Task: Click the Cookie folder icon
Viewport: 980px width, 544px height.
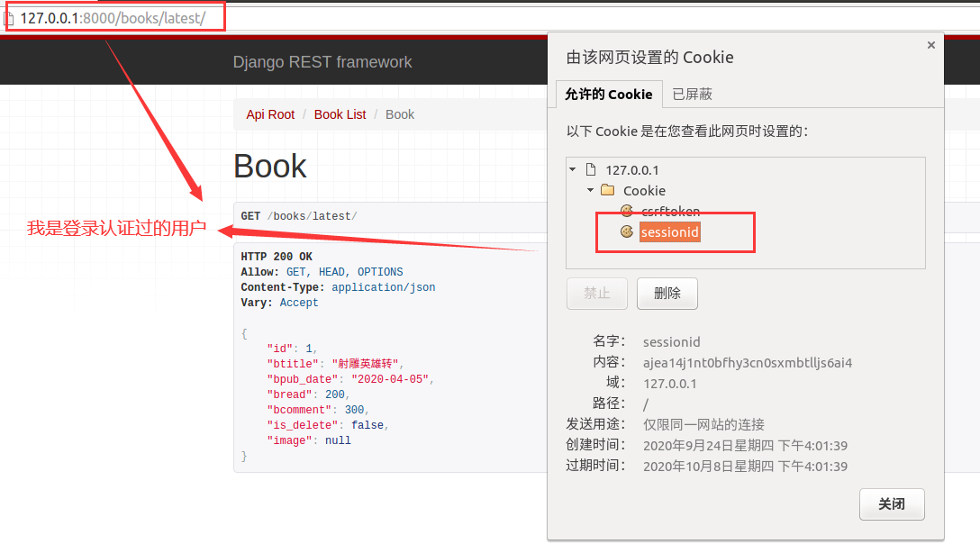Action: (x=607, y=189)
